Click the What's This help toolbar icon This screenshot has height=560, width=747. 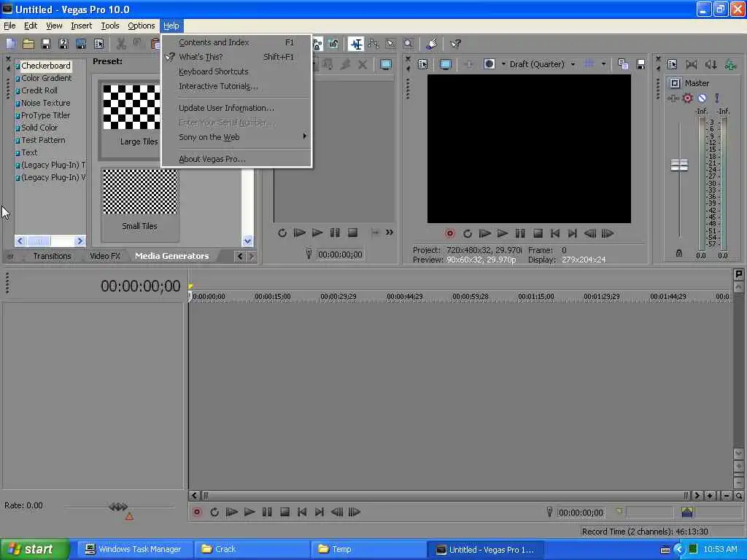click(455, 44)
